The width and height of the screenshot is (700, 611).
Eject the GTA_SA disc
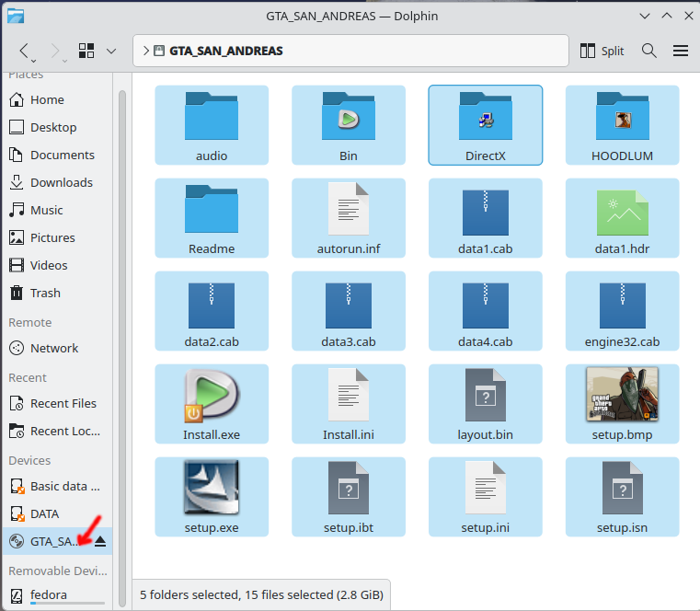100,542
